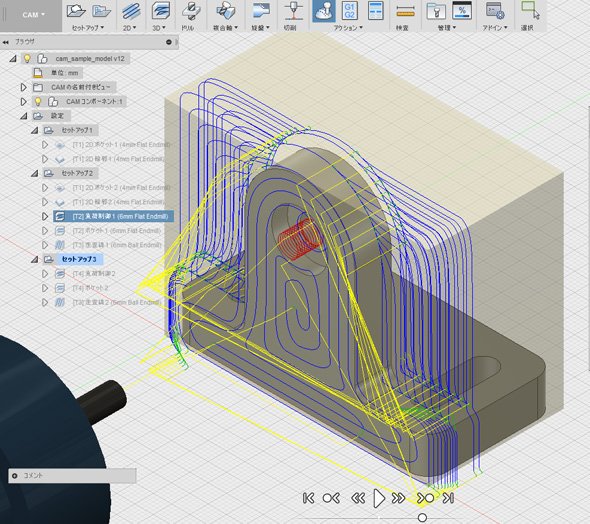
Task: Toggle lightbulb visibility of CAM コンポーネント:1
Action: [x=38, y=102]
